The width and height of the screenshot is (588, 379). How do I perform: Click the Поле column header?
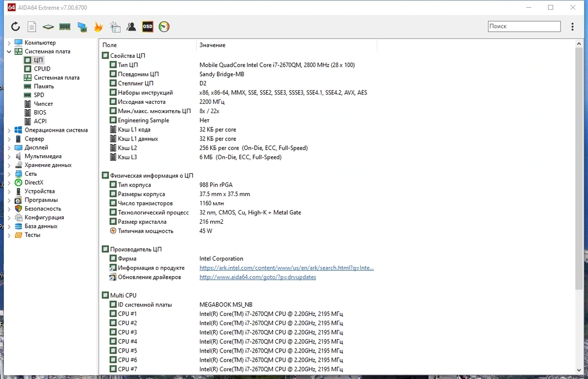click(x=147, y=45)
